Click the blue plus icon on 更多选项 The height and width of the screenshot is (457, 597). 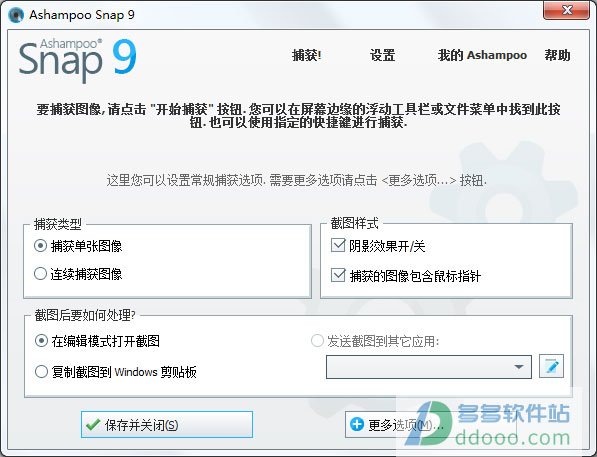[357, 424]
